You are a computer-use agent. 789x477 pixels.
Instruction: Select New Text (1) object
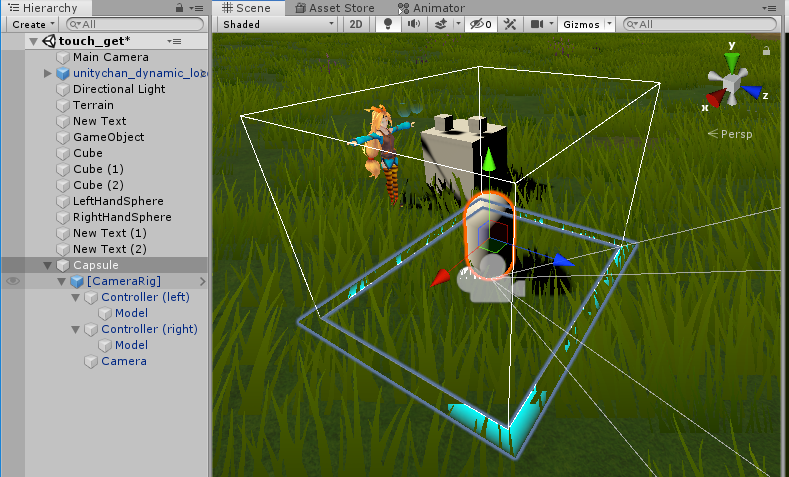(110, 233)
